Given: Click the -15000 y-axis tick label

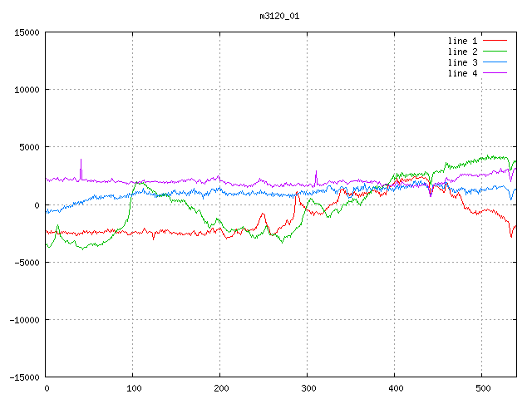Looking at the screenshot, I should pos(23,377).
